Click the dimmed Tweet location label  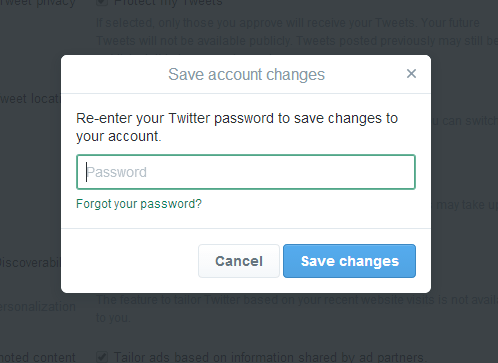tap(30, 99)
